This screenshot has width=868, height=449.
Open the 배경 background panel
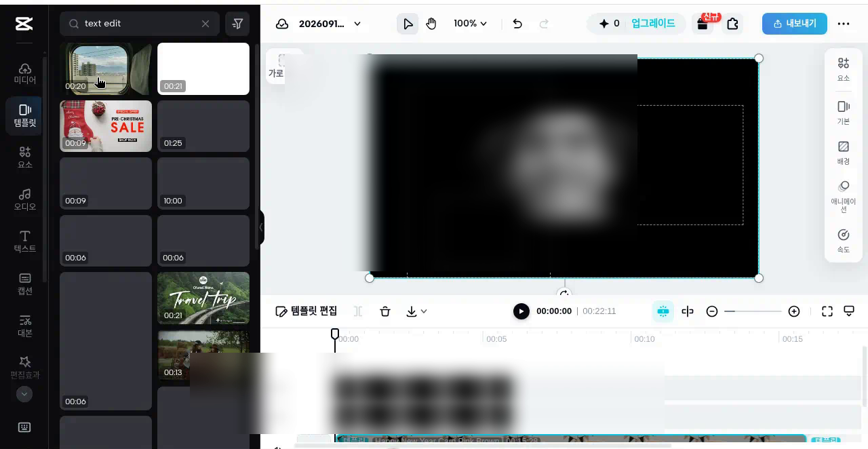coord(844,153)
